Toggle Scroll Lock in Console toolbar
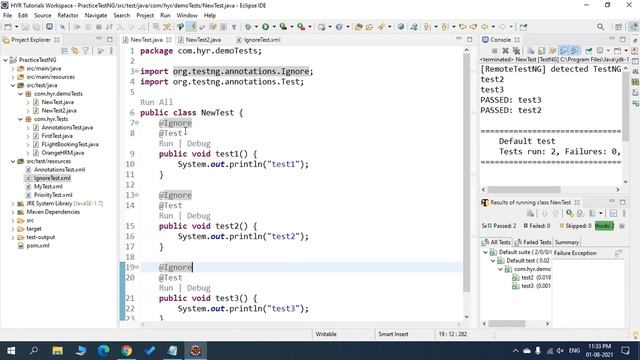The width and height of the screenshot is (640, 360). [542, 51]
